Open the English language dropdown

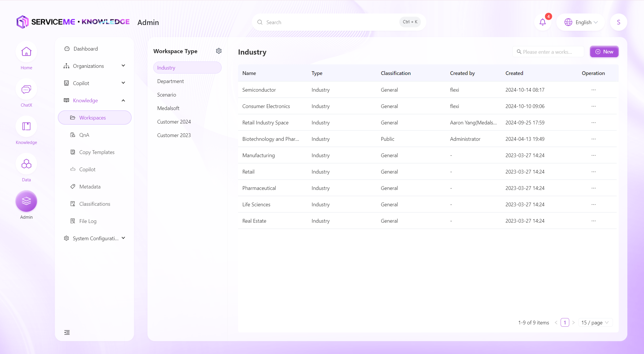580,22
